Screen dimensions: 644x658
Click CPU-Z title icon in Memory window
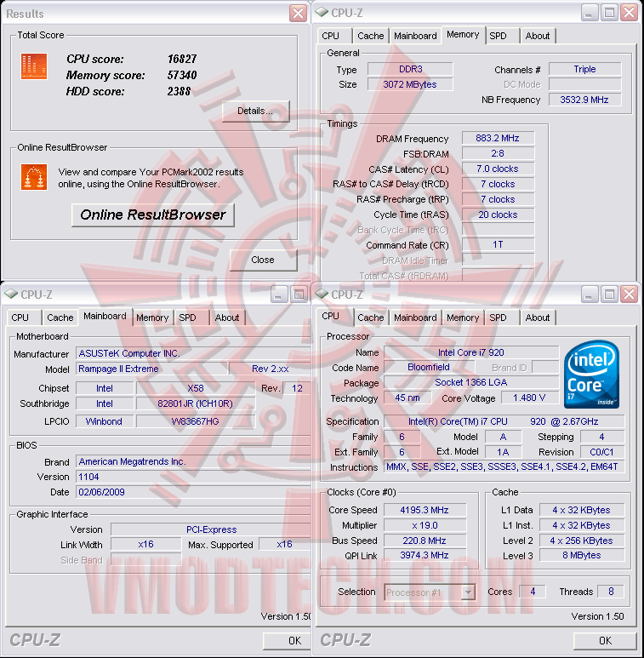[x=322, y=13]
